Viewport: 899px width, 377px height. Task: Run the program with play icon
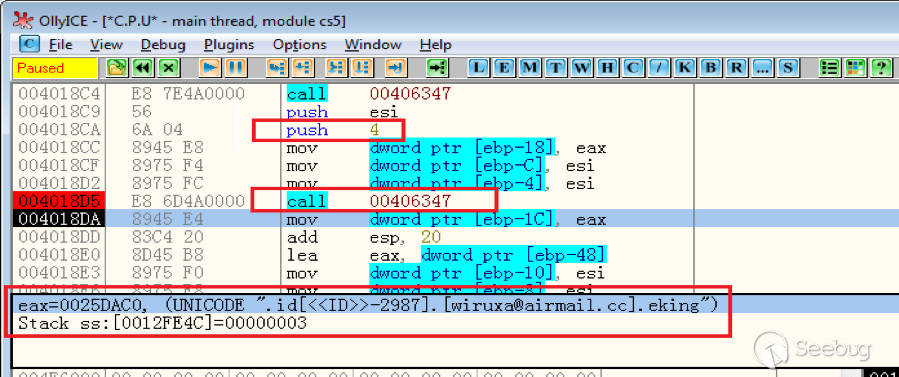(x=210, y=68)
